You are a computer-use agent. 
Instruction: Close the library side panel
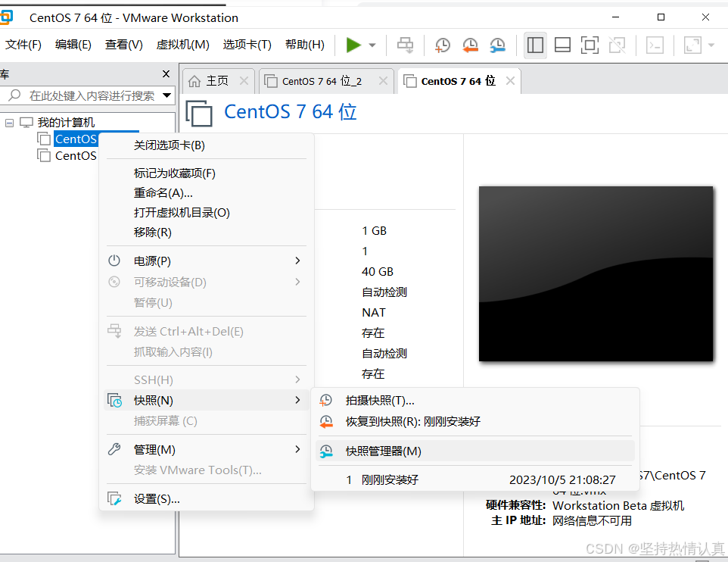pyautogui.click(x=166, y=74)
